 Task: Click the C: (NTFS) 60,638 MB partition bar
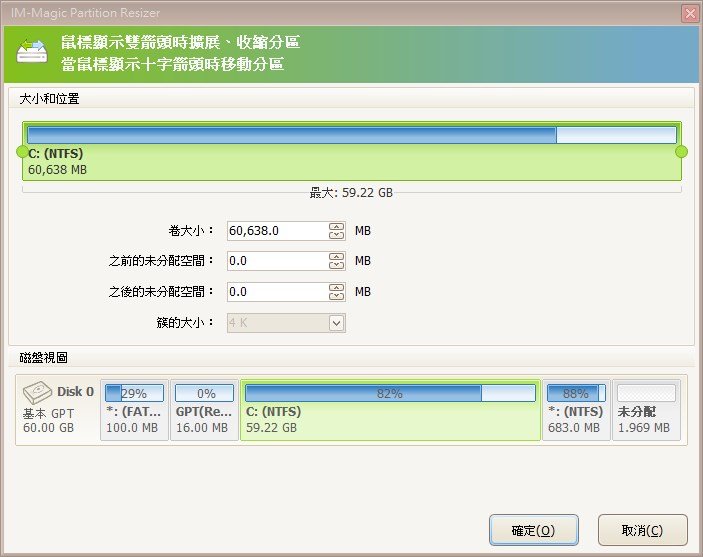(352, 151)
